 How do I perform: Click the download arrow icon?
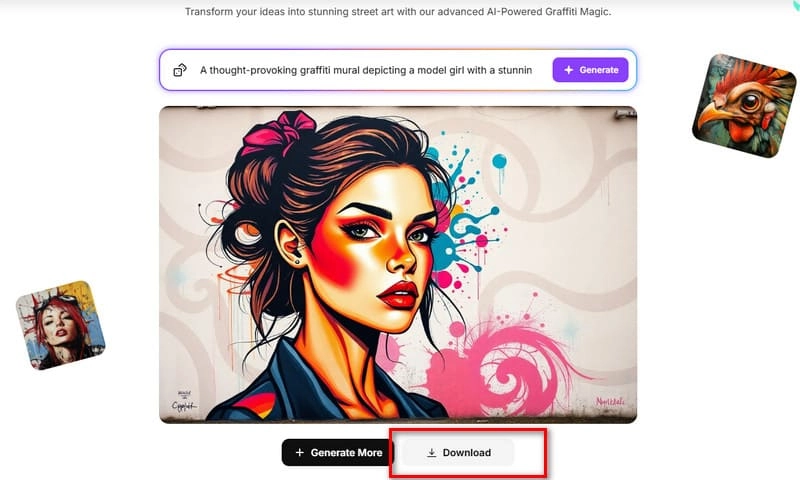(432, 452)
